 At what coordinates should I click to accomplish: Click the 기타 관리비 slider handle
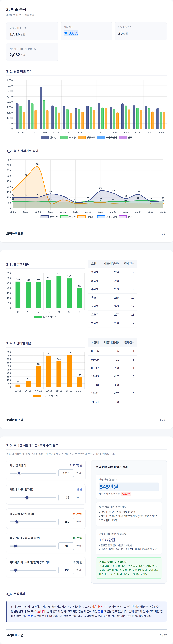pos(15,570)
